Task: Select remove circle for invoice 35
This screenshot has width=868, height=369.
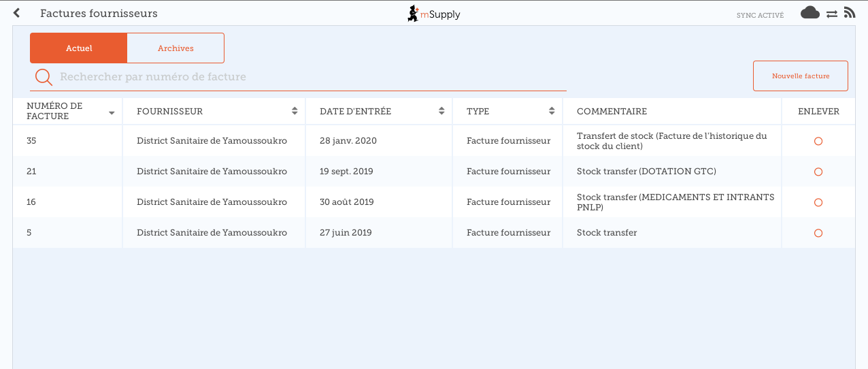Action: [x=818, y=141]
